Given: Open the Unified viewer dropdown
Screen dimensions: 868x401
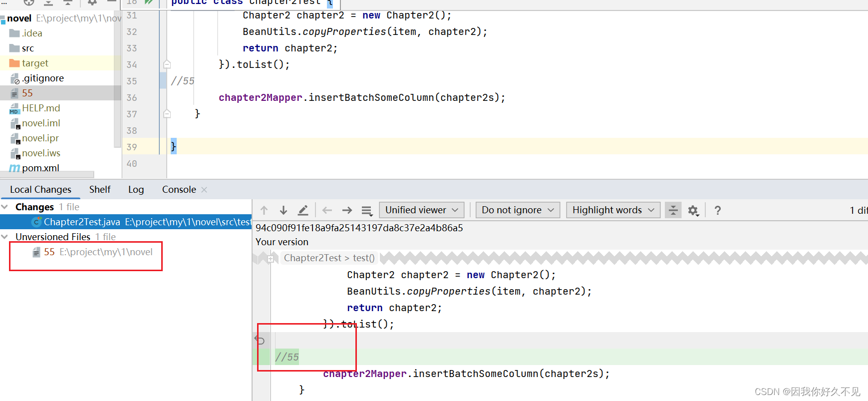Looking at the screenshot, I should (x=422, y=210).
